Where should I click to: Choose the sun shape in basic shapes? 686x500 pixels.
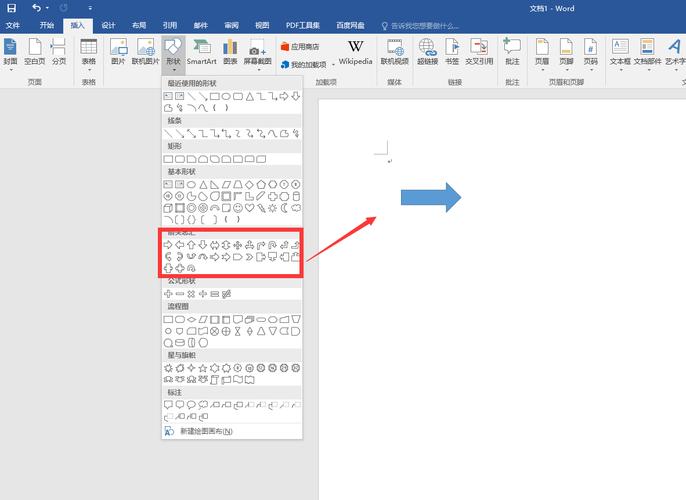pos(273,208)
